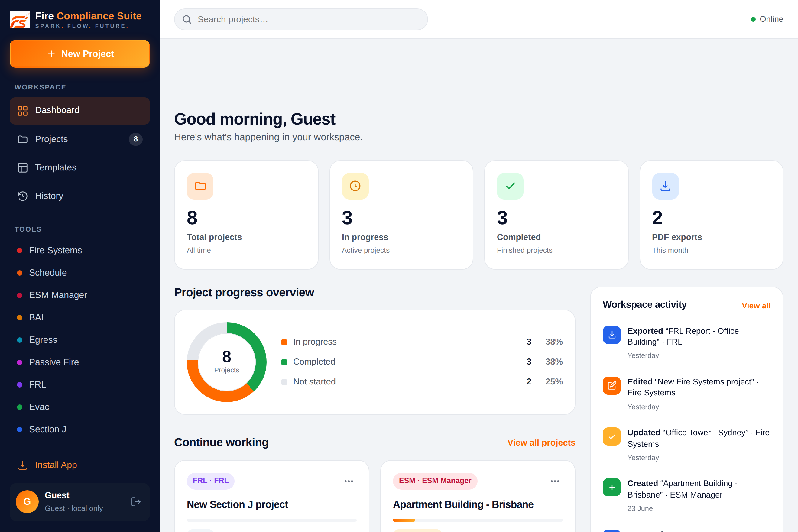Click the In progress clock icon

point(355,186)
